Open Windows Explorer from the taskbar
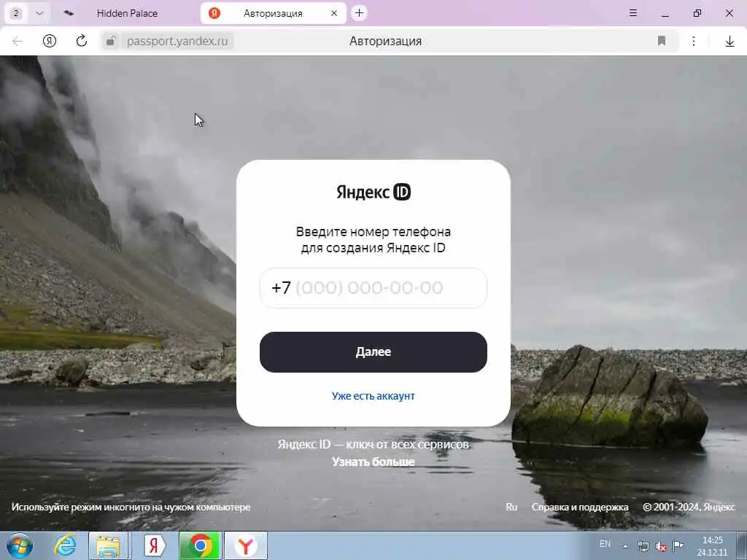Image resolution: width=747 pixels, height=560 pixels. click(x=109, y=545)
